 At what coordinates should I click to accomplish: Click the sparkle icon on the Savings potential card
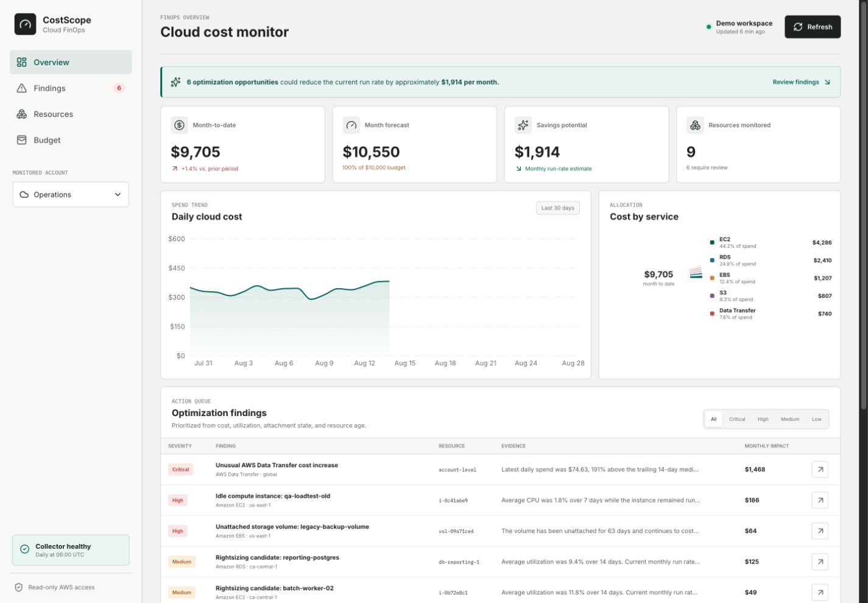tap(523, 125)
